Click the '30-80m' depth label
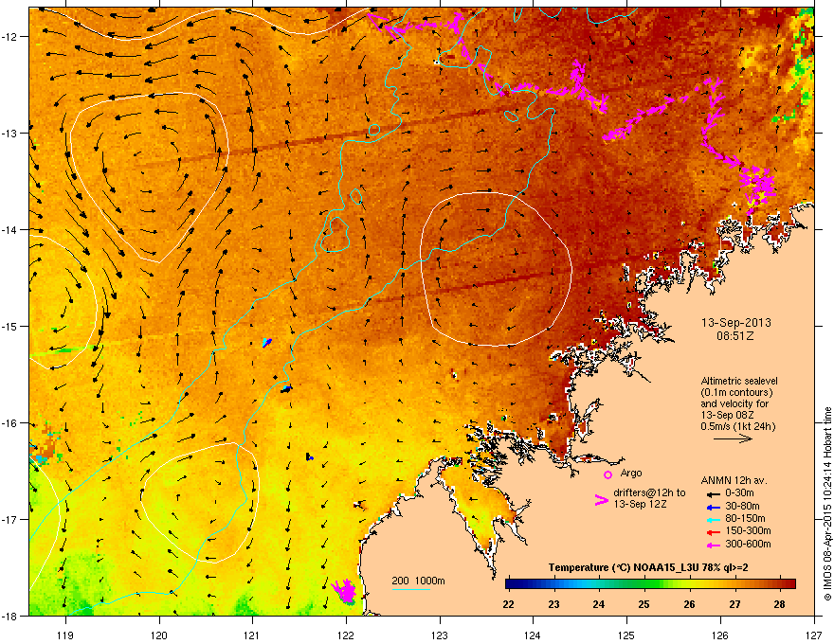This screenshot has height=644, width=834. coord(742,507)
